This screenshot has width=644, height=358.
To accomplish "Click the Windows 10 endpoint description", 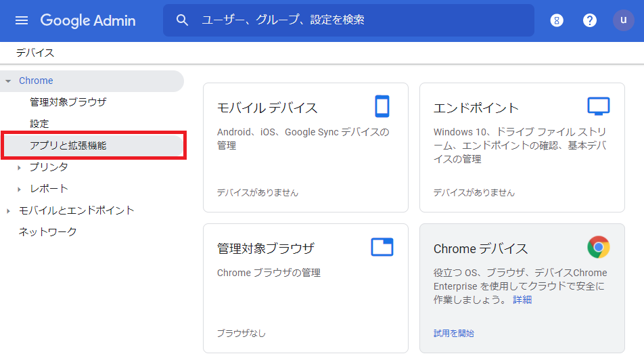I will [520, 146].
